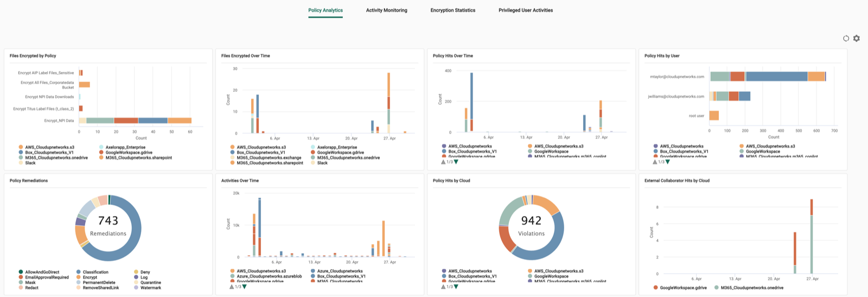Toggle M365_Cloudupnetworks.onedrive in External Collaborator Hits legend

click(x=749, y=288)
